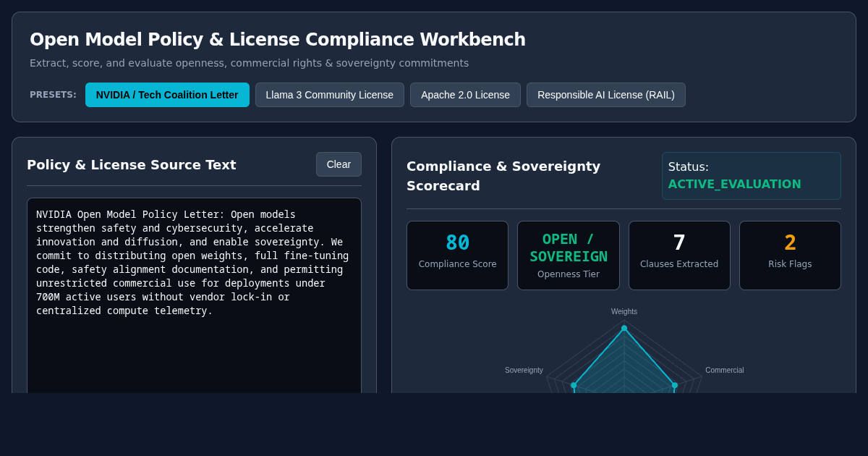Click the Policy & License Source Text heading

pos(132,165)
